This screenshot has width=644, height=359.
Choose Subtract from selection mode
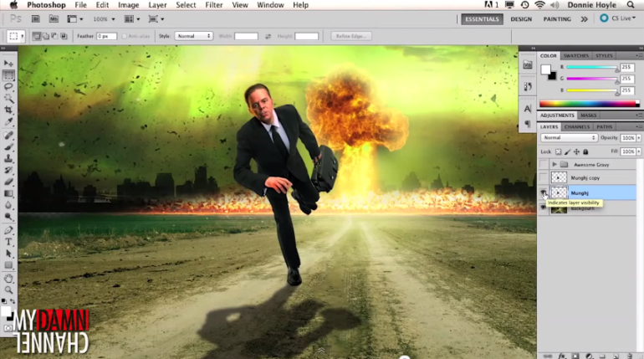click(54, 36)
